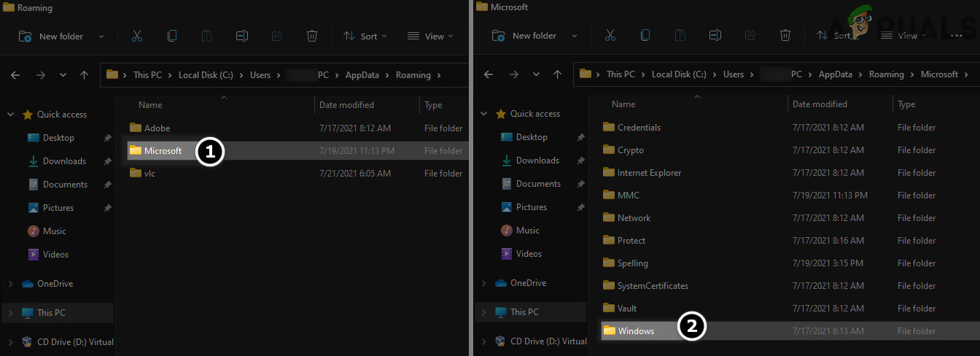This screenshot has height=356, width=980.
Task: Select the Windows folder in Microsoft list
Action: [x=635, y=331]
